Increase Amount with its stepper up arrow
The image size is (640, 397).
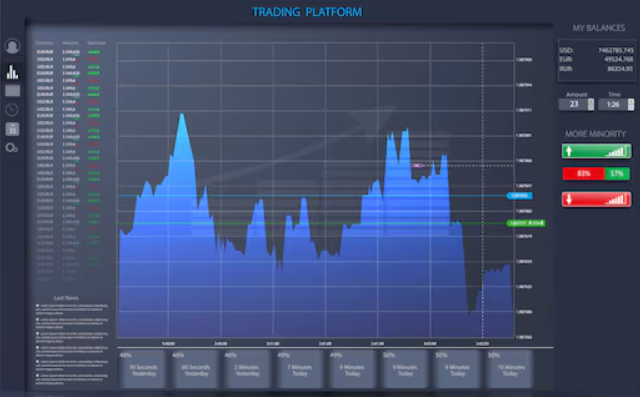(591, 102)
